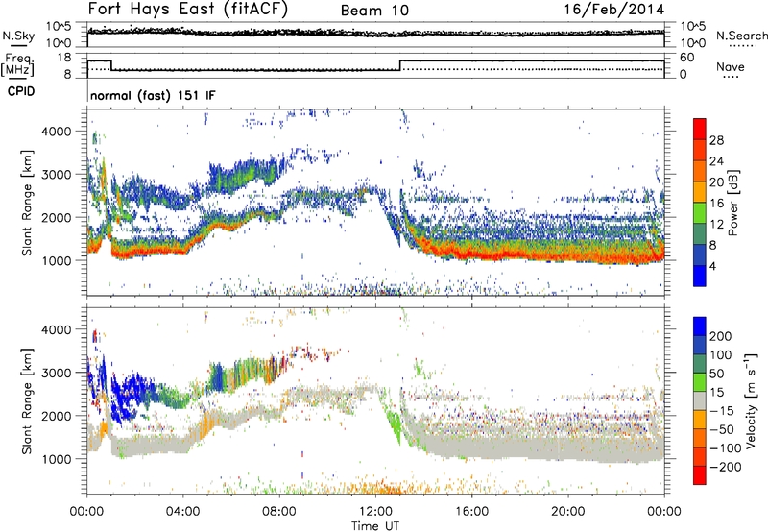Click the 'Nave' legend label

[730, 66]
